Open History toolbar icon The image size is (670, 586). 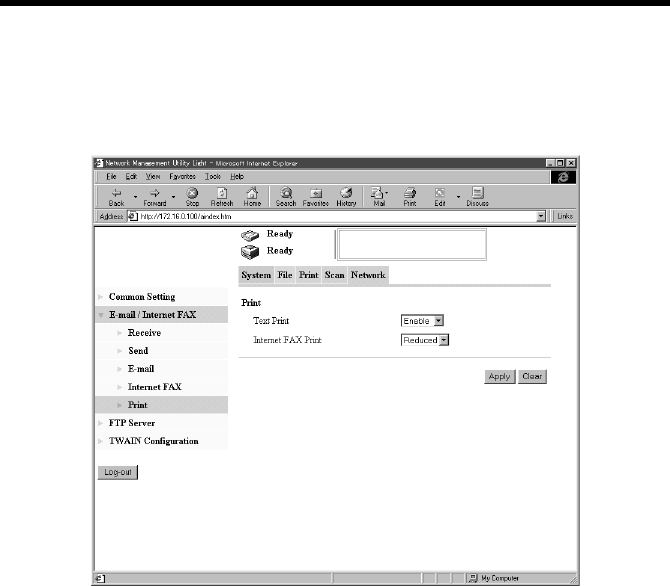pos(346,197)
